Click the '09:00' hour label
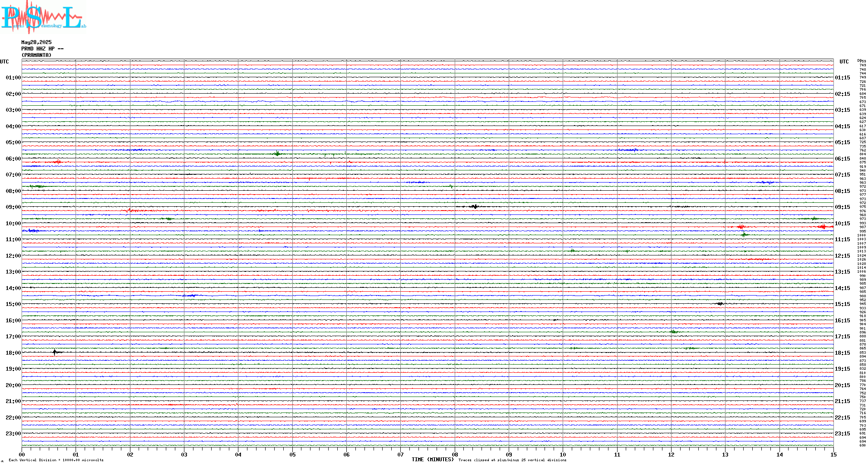This screenshot has width=868, height=466. 13,207
